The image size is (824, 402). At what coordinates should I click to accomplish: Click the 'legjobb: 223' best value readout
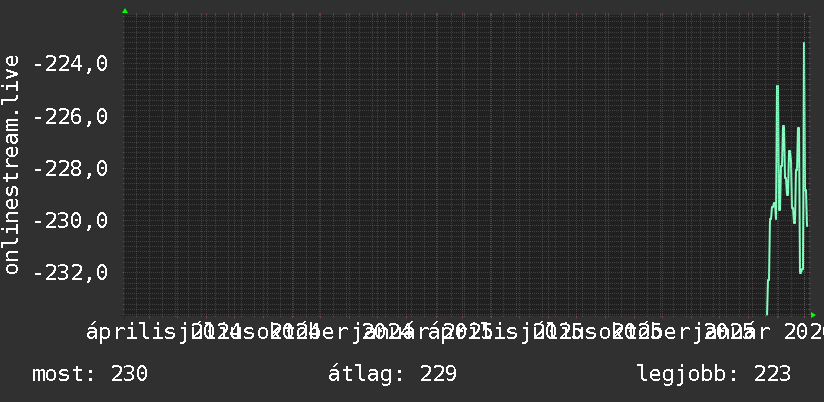[714, 374]
